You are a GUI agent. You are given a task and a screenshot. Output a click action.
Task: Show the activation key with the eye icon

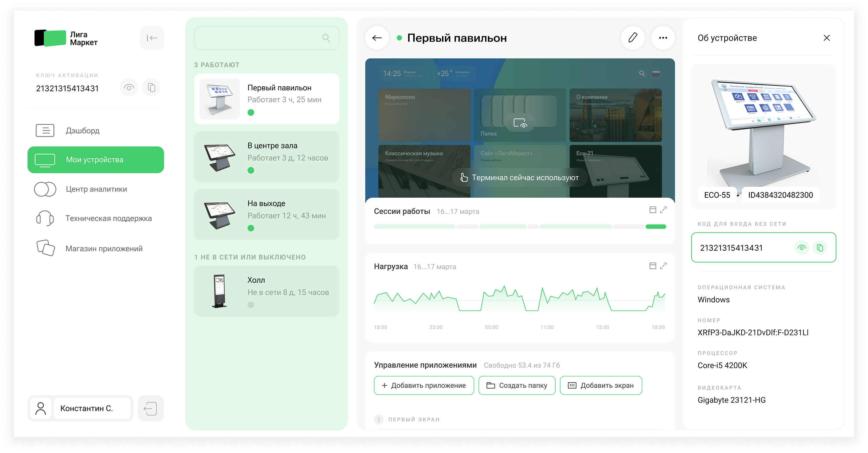[x=129, y=88]
